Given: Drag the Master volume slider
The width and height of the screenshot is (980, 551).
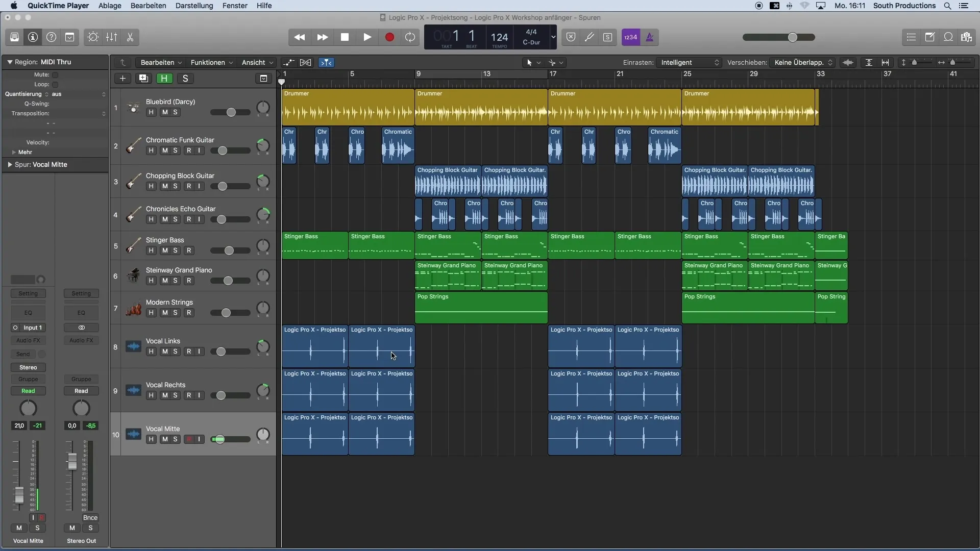Looking at the screenshot, I should (x=792, y=37).
